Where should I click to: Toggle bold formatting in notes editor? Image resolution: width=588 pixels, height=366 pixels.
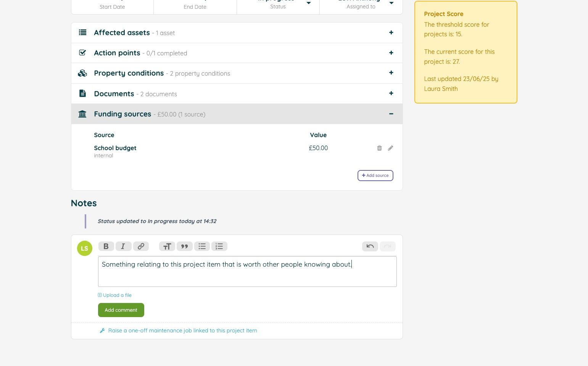[x=106, y=246]
